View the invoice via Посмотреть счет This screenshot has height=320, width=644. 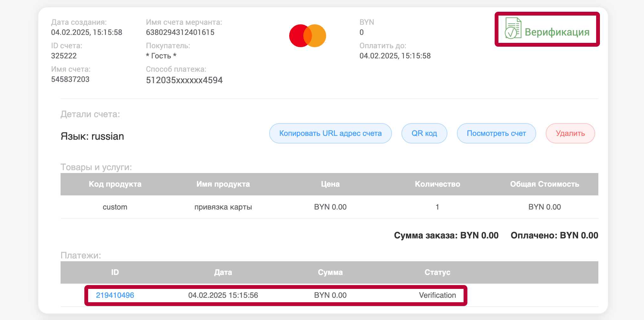point(496,133)
